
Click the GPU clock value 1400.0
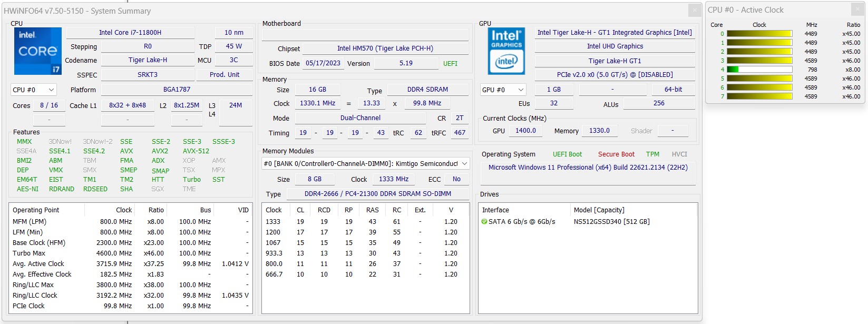[x=525, y=131]
